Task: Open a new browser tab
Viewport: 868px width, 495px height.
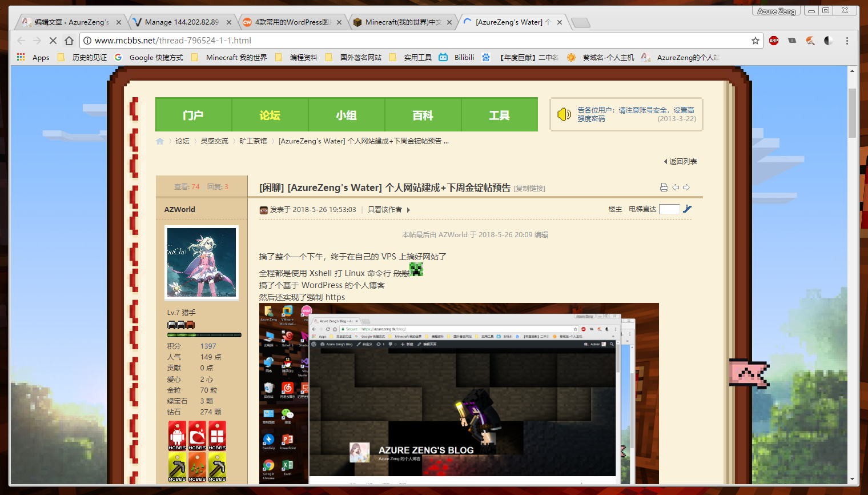Action: click(x=580, y=23)
